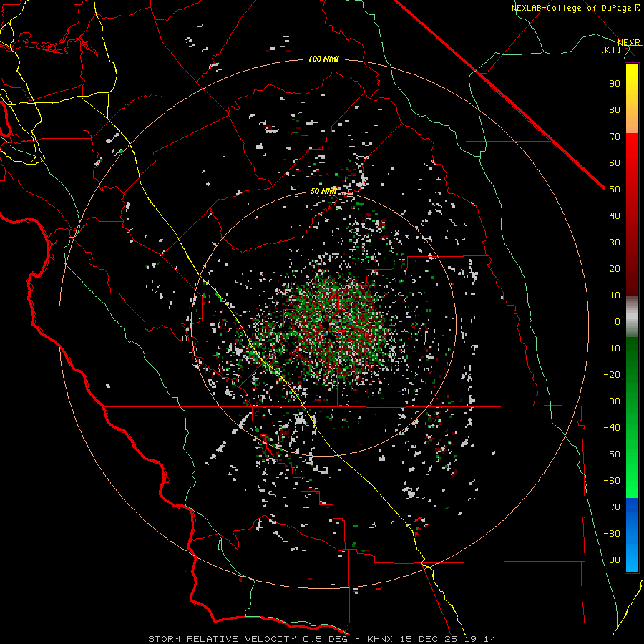This screenshot has width=644, height=644.
Task: Click the 0 value on velocity scale
Action: tap(618, 321)
